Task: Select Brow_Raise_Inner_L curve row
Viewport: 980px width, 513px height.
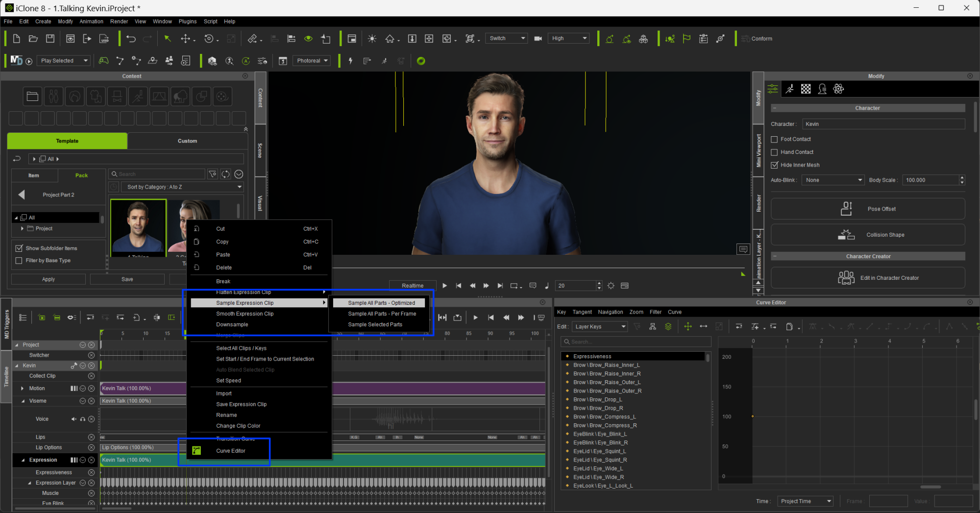Action: [606, 365]
